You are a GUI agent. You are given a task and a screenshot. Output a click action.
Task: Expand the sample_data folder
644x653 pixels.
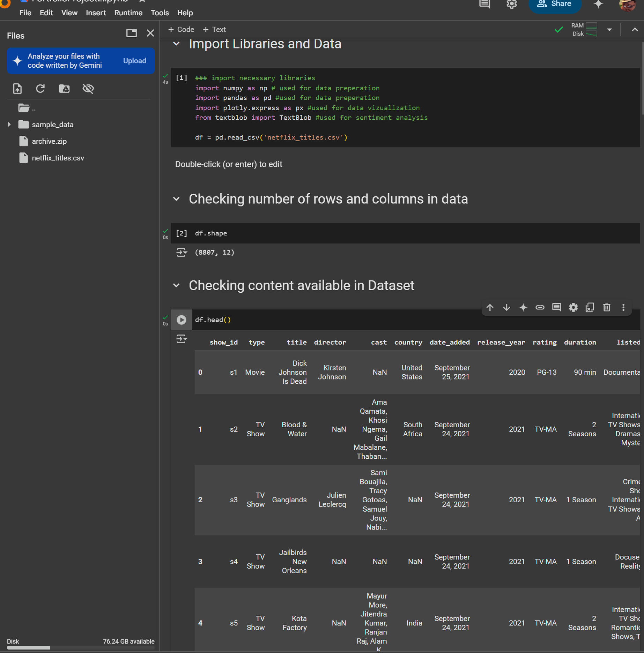(x=9, y=125)
